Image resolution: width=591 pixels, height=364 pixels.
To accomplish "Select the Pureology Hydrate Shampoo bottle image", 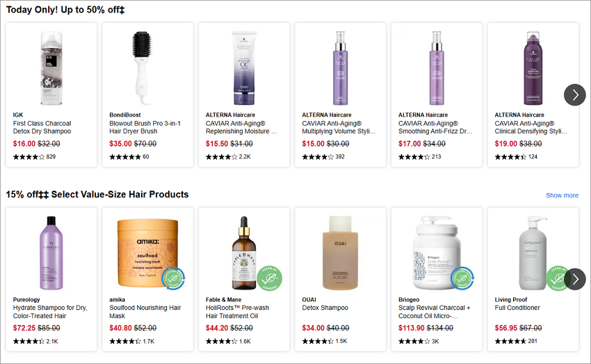I will [51, 253].
